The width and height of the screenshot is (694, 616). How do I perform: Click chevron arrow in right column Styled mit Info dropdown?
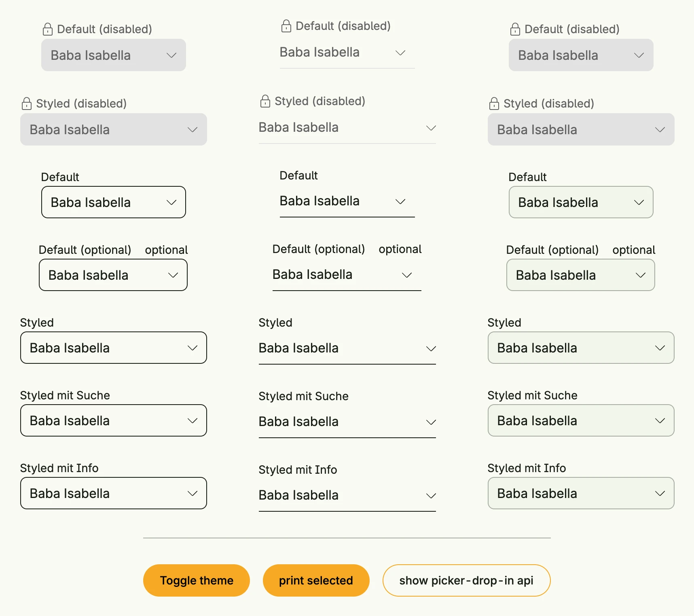point(660,493)
